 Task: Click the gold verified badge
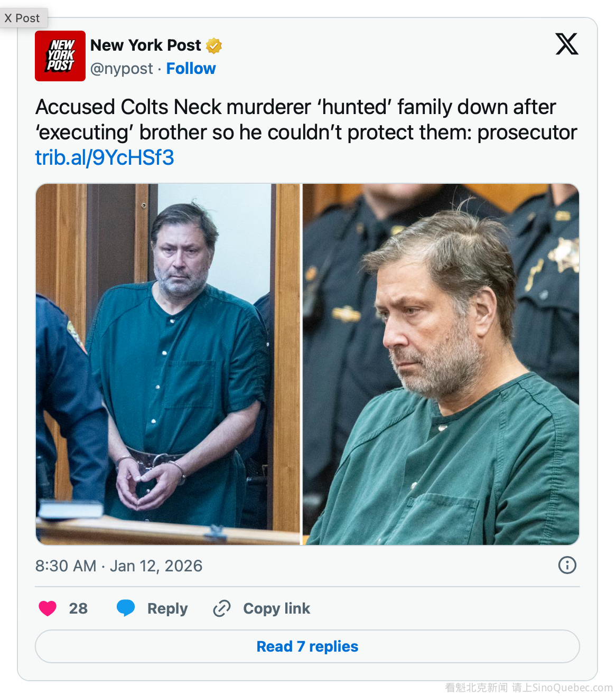pyautogui.click(x=214, y=46)
